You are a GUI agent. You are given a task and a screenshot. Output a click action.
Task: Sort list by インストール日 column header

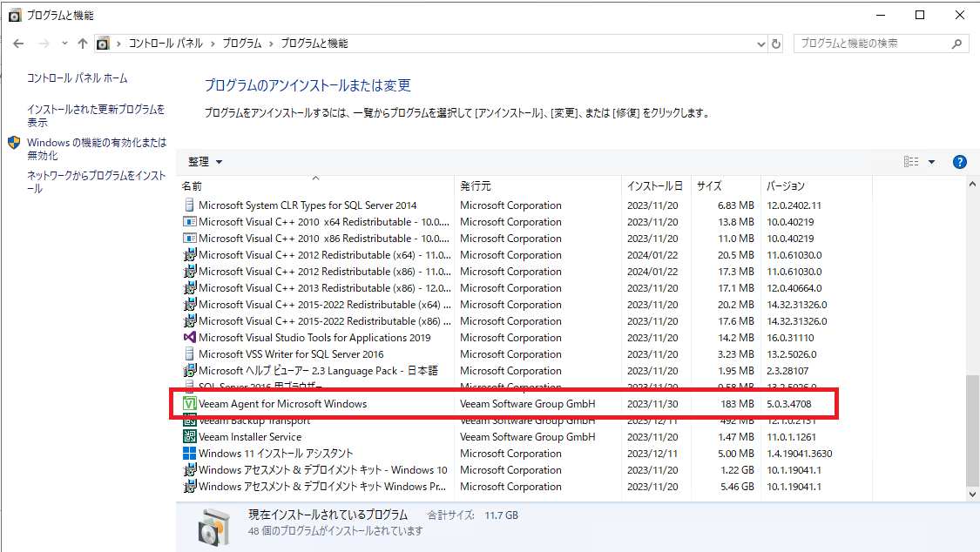[x=654, y=186]
